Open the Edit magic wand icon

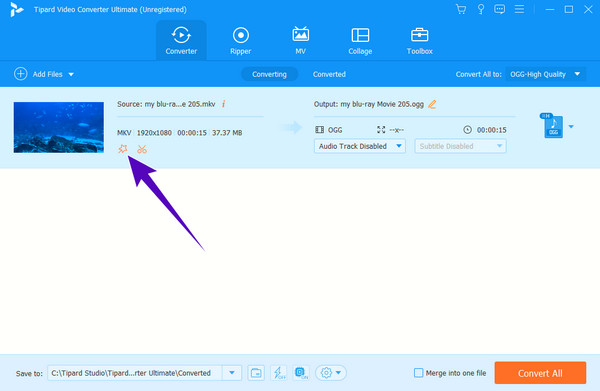(122, 149)
